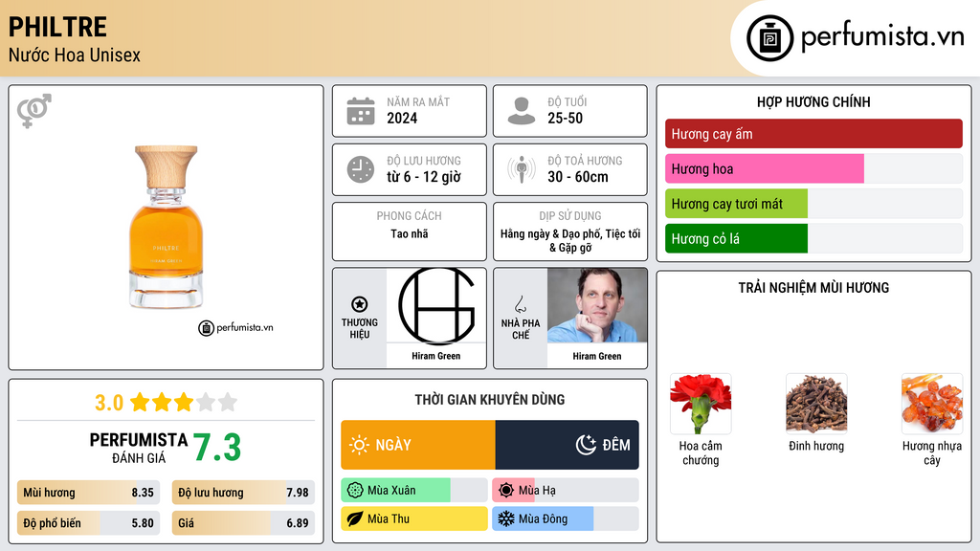Click the star badge icon above Thương hiệu
The width and height of the screenshot is (980, 551).
click(x=360, y=304)
